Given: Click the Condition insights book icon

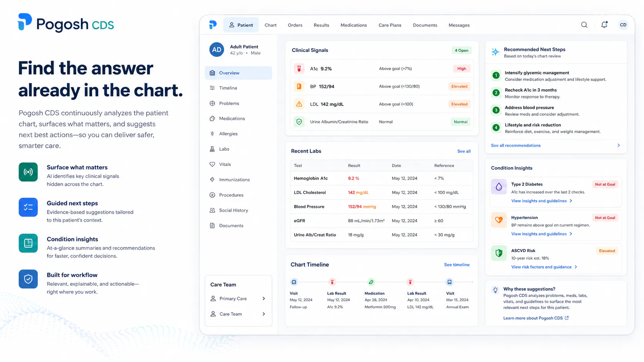Looking at the screenshot, I should point(28,243).
